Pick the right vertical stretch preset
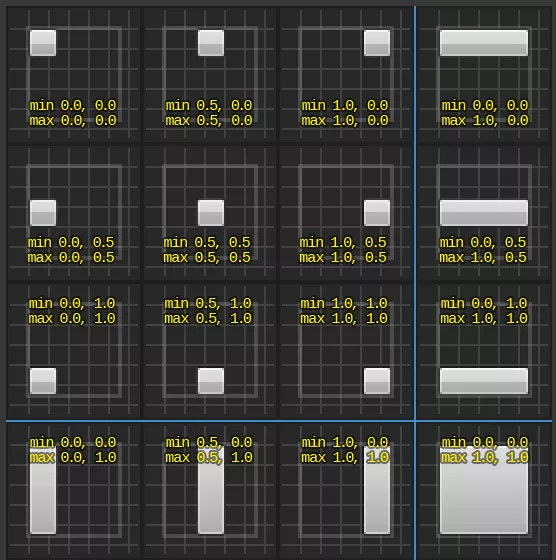The width and height of the screenshot is (556, 560). coord(346,491)
